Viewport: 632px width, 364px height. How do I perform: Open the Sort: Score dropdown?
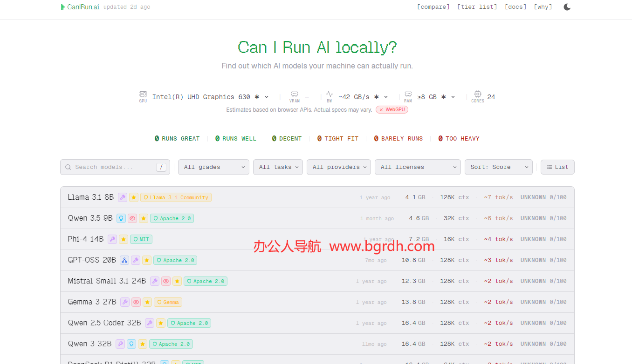499,167
